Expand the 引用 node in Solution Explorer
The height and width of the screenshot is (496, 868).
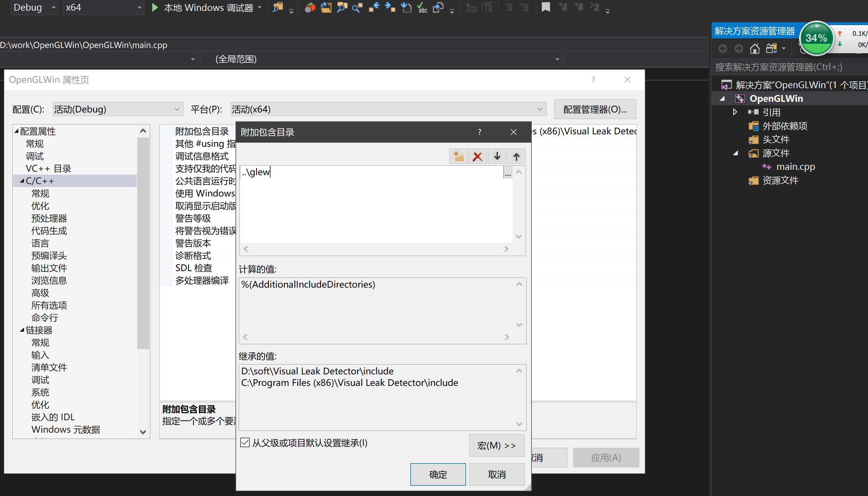click(x=735, y=112)
